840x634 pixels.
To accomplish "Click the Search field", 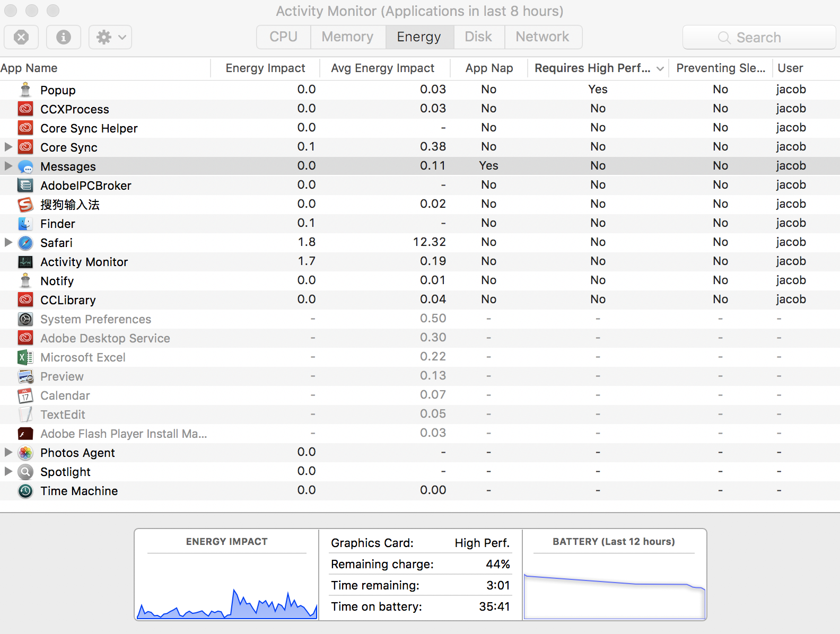I will [x=758, y=38].
